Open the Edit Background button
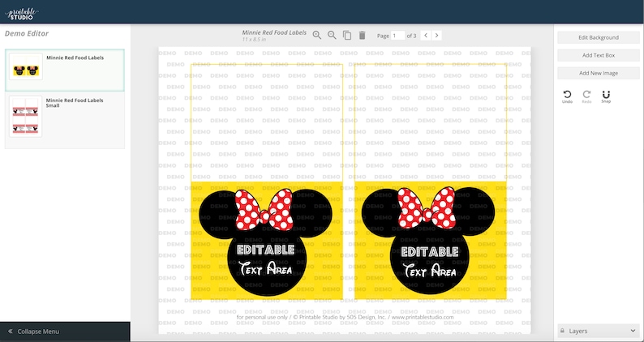 tap(599, 37)
